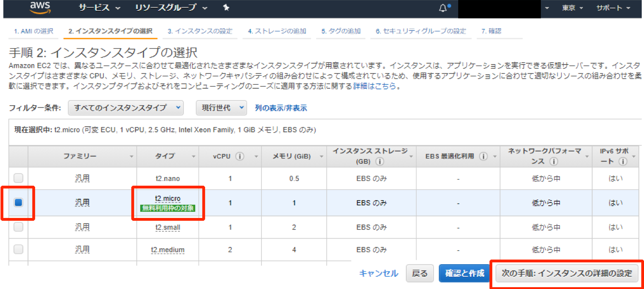Go to the 7. 確認 step
Screen dimensions: 644x289
tap(491, 31)
